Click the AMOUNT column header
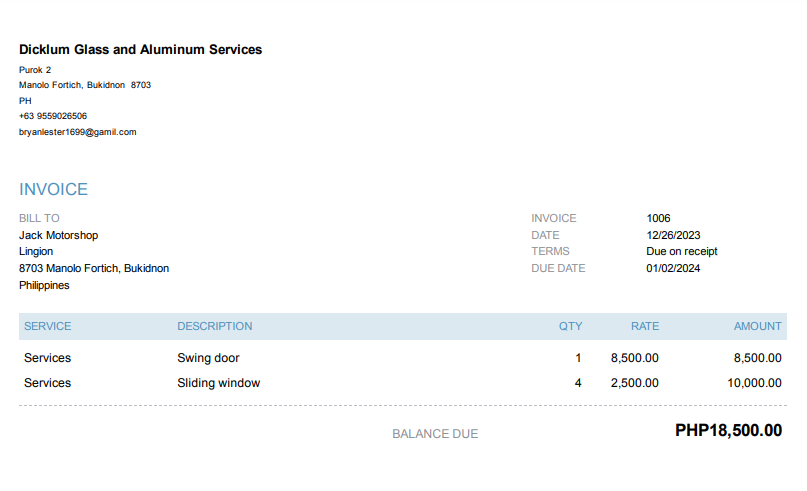The height and width of the screenshot is (491, 807). [757, 326]
